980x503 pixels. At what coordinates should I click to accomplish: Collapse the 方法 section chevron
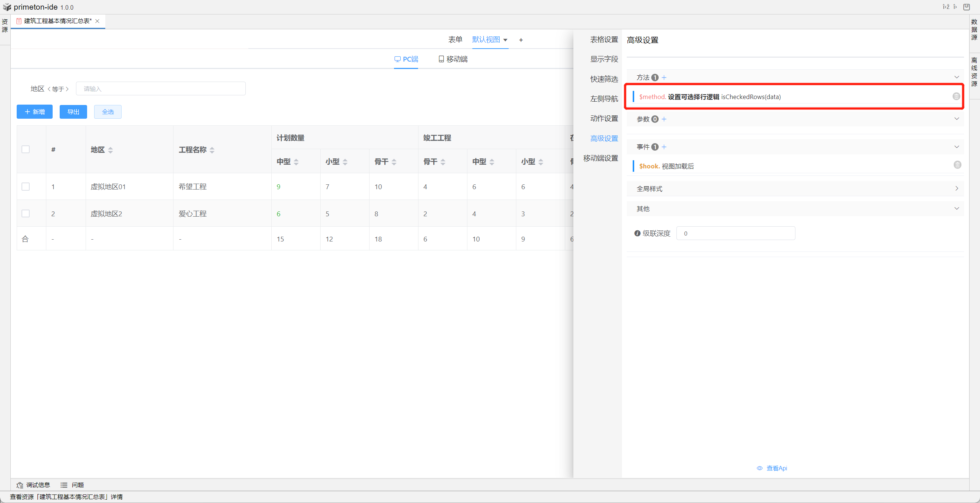[956, 77]
